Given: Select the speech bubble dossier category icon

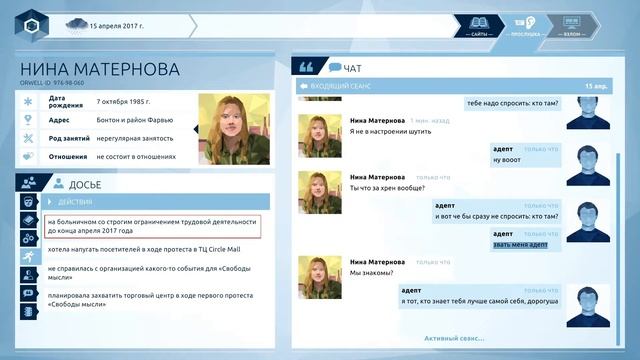Looking at the screenshot, I should tap(28, 293).
